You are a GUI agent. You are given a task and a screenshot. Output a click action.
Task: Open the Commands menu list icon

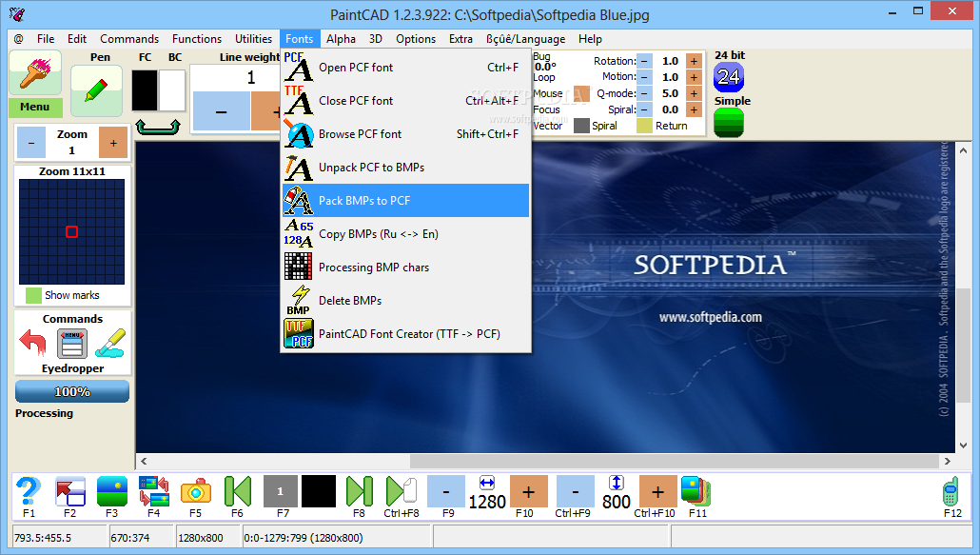72,345
